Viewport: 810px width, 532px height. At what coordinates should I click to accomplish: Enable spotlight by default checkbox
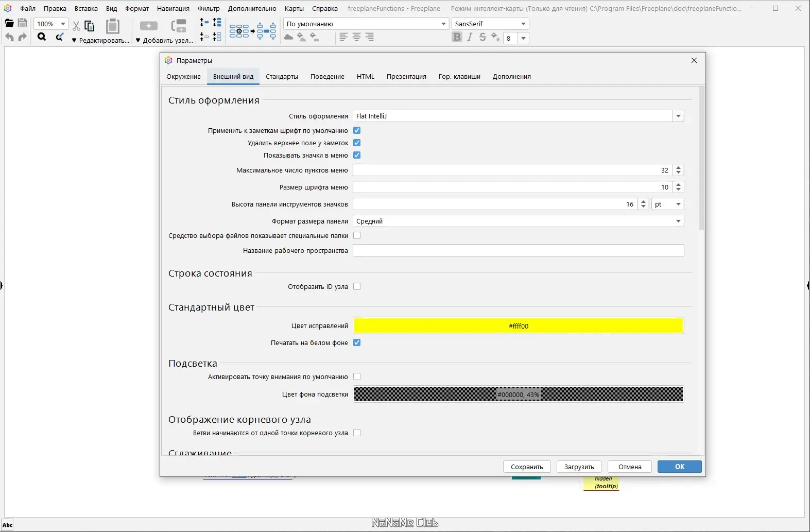[357, 377]
